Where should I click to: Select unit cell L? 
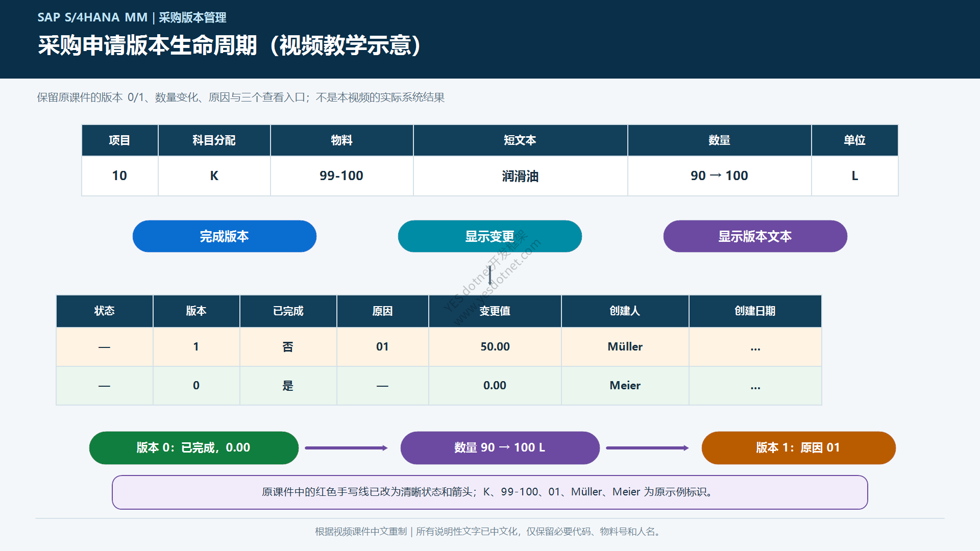(855, 176)
